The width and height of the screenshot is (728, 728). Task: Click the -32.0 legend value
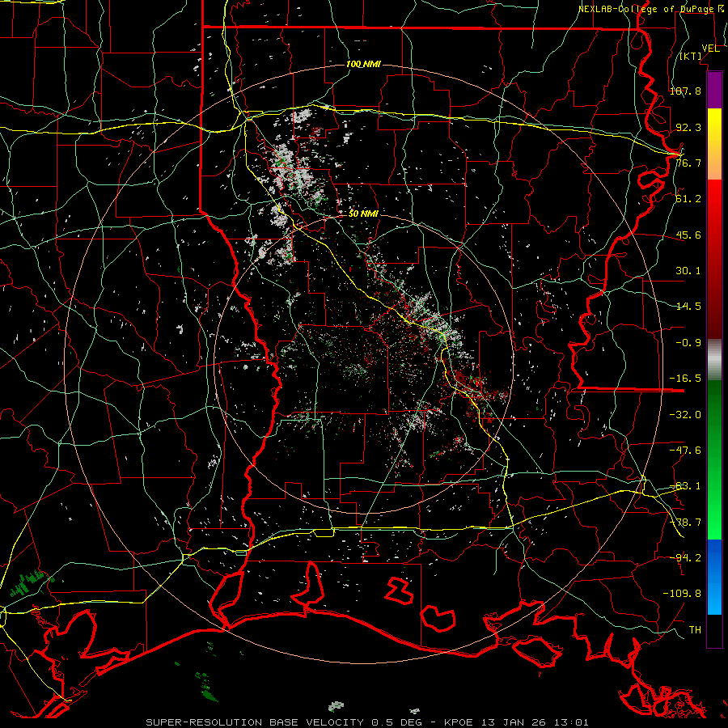(x=685, y=414)
